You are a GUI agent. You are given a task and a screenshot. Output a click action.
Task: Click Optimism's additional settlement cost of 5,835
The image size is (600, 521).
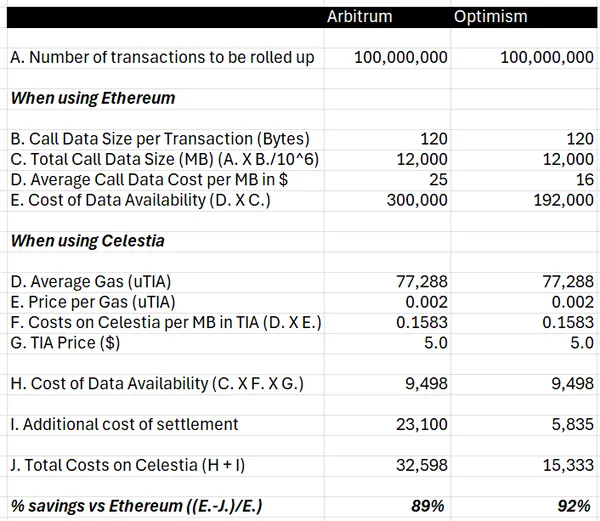[x=569, y=424]
